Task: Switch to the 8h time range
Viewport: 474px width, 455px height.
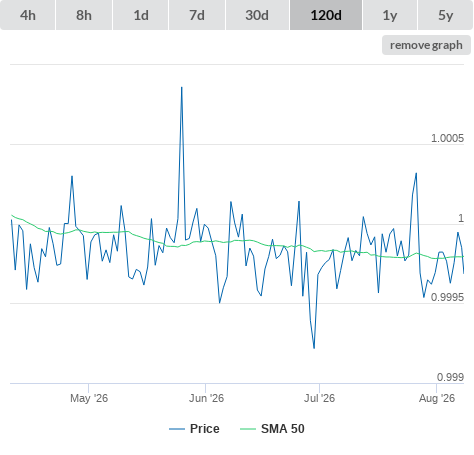Action: coord(84,15)
